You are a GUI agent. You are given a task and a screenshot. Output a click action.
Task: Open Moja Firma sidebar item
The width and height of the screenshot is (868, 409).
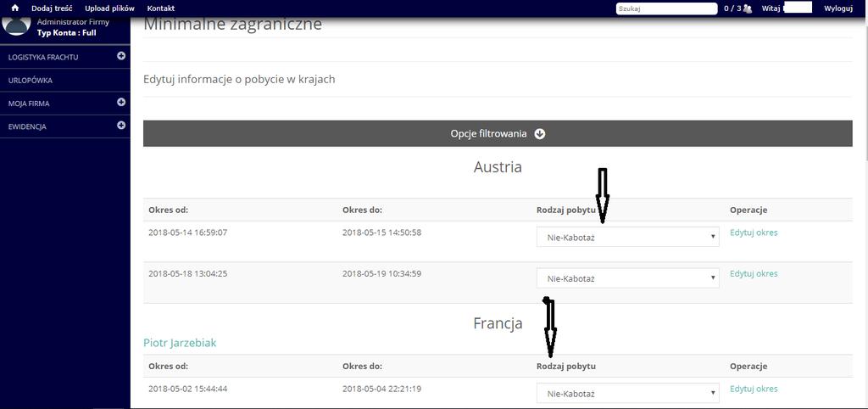[65, 104]
